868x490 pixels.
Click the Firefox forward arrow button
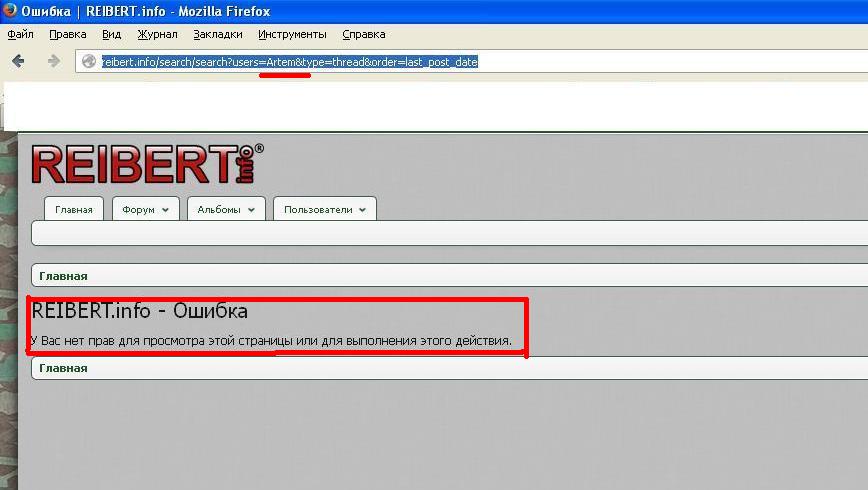(54, 61)
